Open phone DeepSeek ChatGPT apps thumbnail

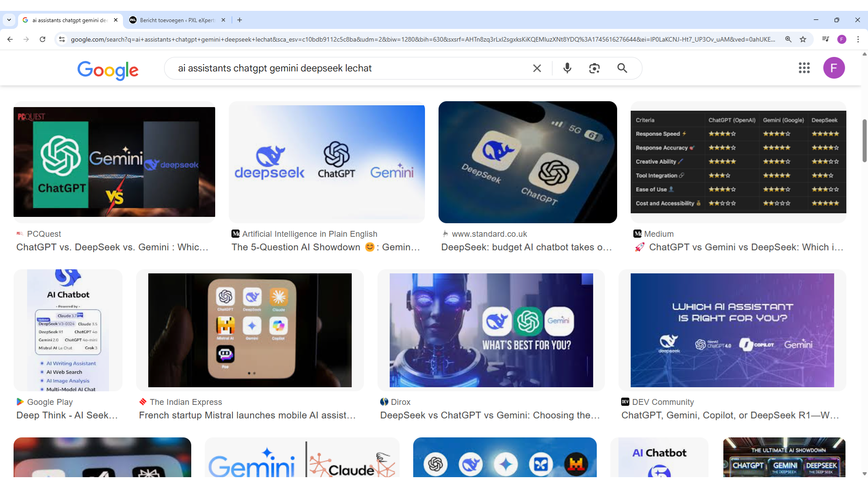coord(528,162)
